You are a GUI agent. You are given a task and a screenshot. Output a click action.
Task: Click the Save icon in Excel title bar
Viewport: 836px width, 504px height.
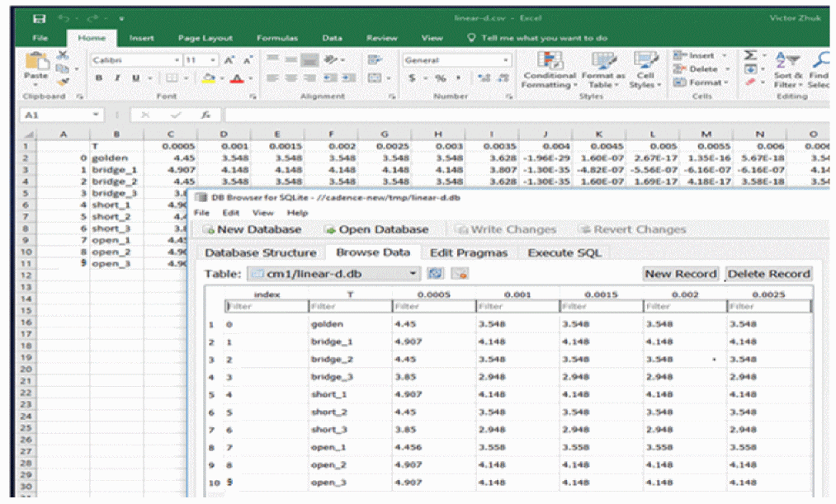tap(39, 17)
